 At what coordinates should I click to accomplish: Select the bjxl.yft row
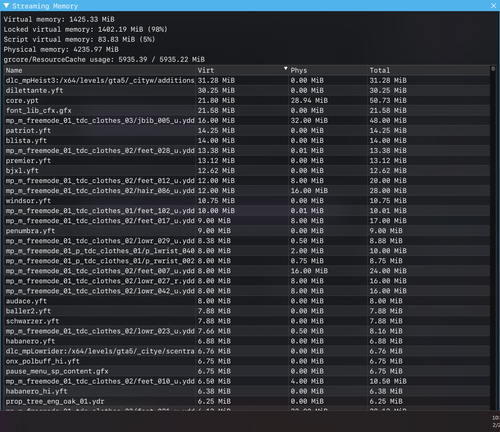(x=247, y=171)
